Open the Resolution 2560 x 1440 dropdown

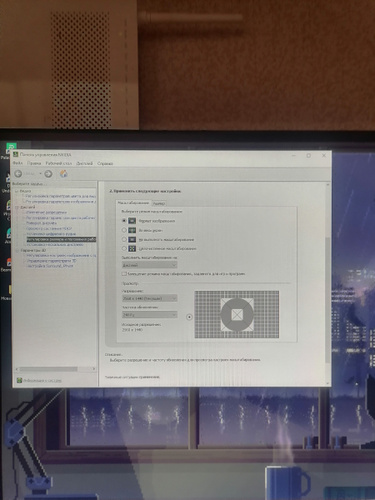pos(149,298)
